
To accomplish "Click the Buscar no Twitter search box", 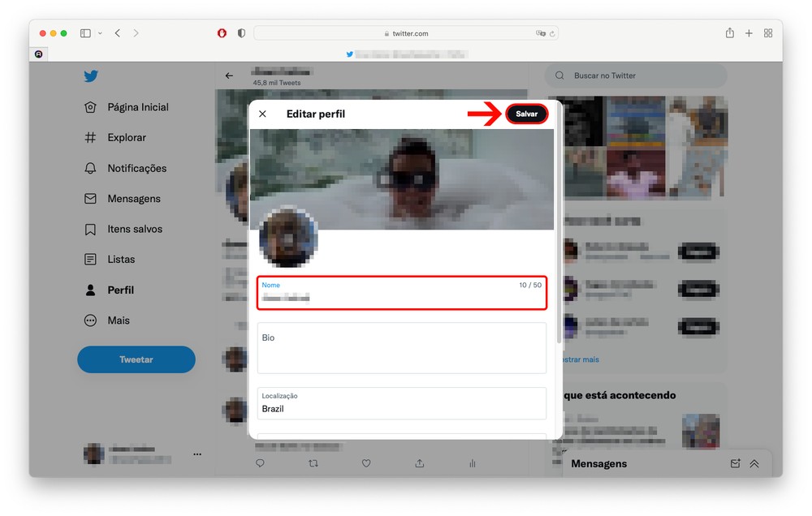I will (636, 75).
